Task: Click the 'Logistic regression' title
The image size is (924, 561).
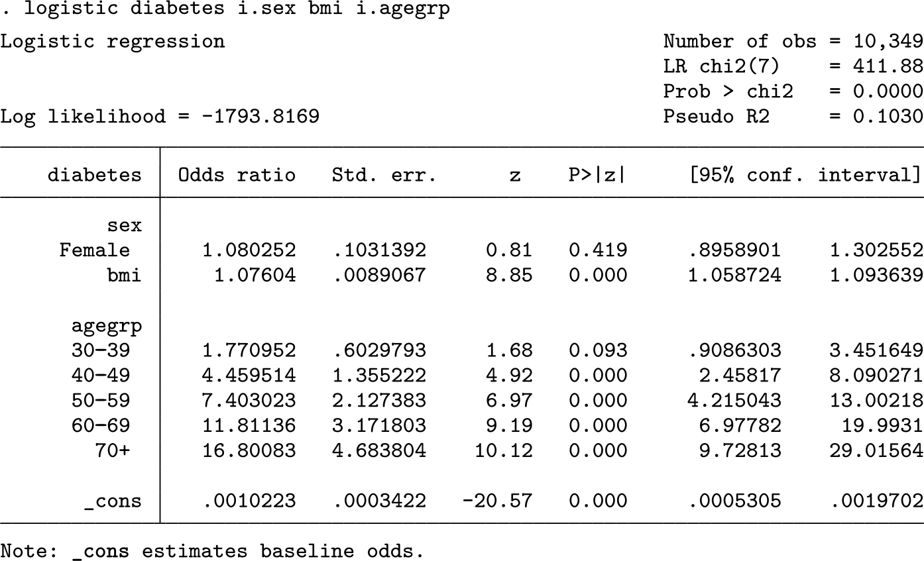Action: [x=113, y=41]
